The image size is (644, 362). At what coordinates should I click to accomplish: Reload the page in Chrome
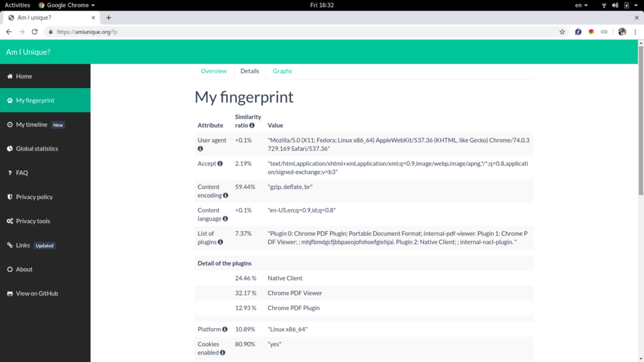click(35, 31)
